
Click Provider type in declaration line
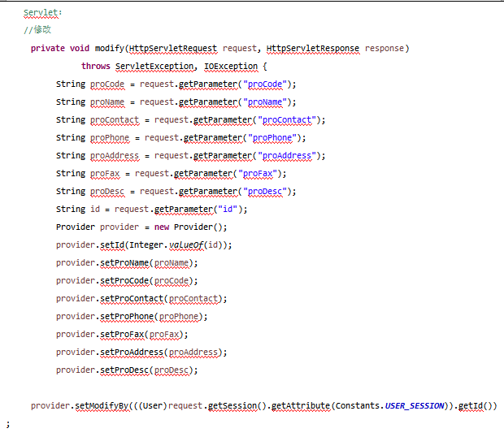(76, 227)
